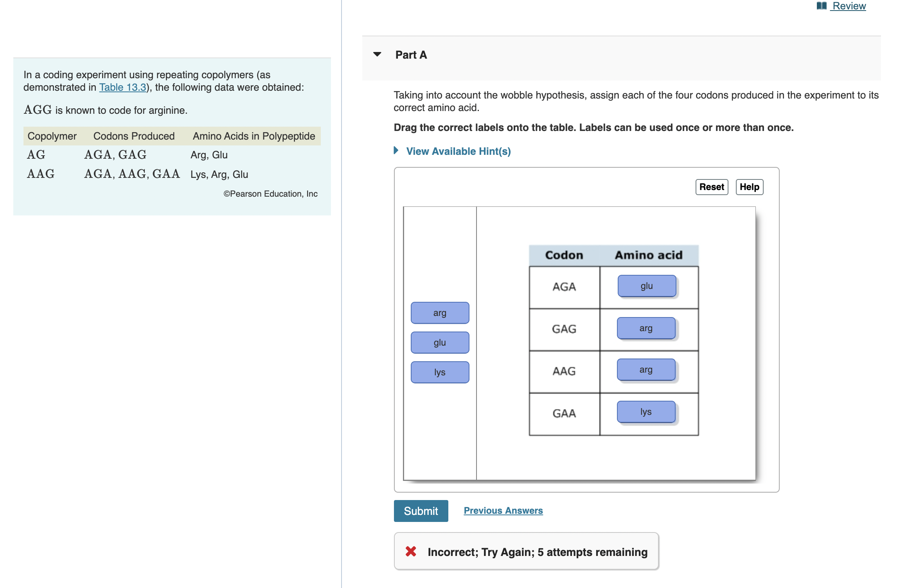Click the Review link text
This screenshot has width=917, height=588.
pyautogui.click(x=849, y=6)
